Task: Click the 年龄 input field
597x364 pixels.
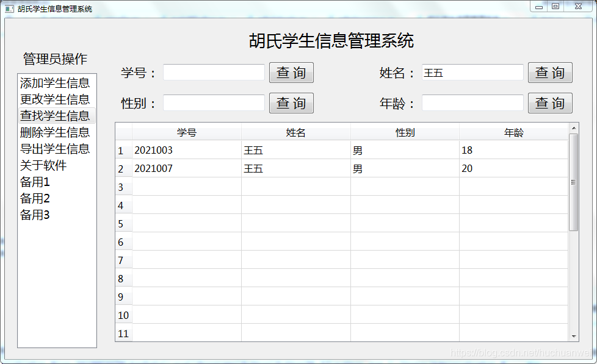Action: [472, 102]
